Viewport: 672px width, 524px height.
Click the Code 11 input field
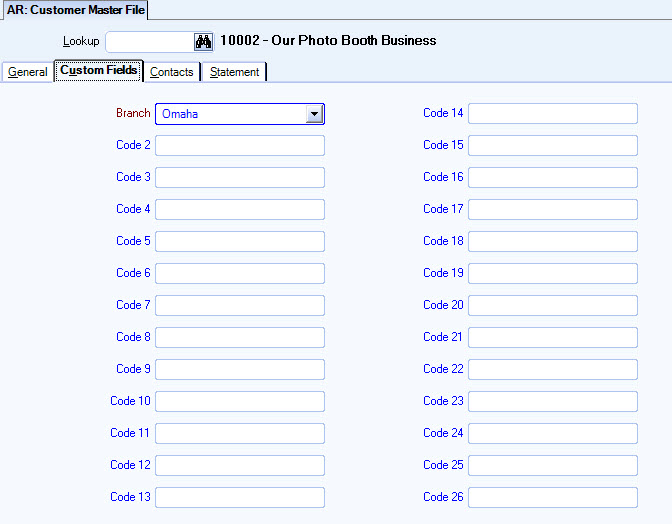(x=240, y=434)
